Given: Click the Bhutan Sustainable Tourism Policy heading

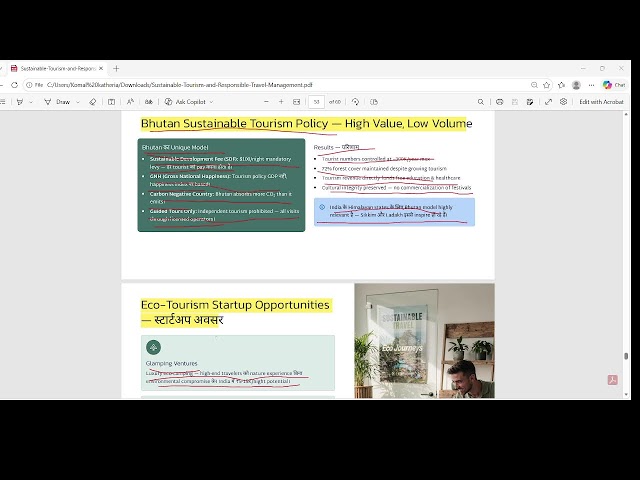Looking at the screenshot, I should [306, 123].
